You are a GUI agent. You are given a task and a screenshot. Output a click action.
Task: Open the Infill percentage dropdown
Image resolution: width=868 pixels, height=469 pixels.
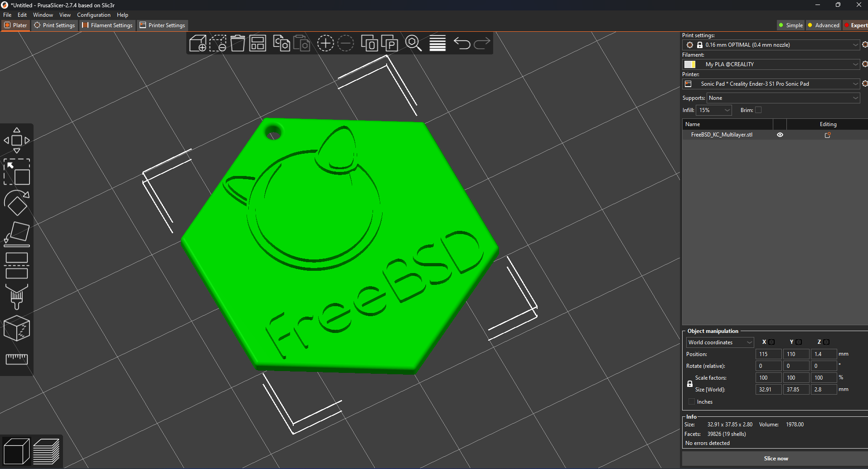point(714,110)
